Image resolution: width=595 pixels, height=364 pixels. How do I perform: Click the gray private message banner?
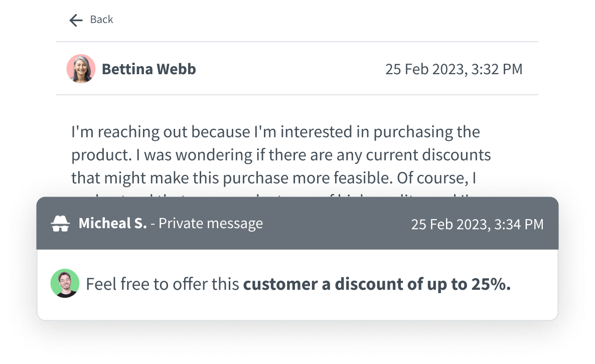(x=297, y=223)
